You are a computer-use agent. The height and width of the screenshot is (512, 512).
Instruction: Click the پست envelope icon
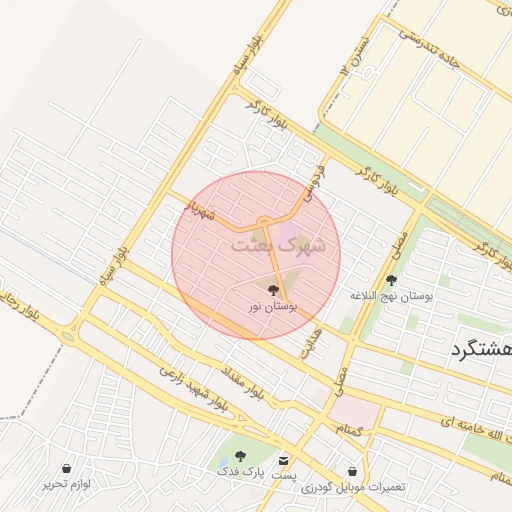coord(283,461)
